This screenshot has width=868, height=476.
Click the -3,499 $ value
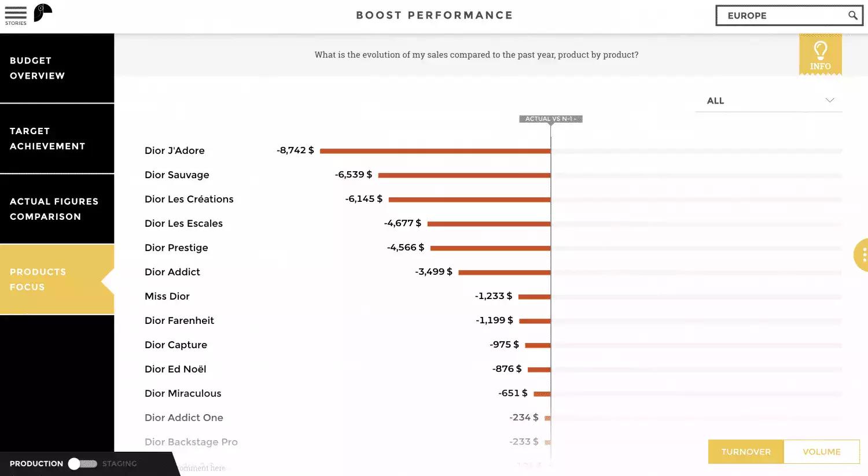[434, 272]
